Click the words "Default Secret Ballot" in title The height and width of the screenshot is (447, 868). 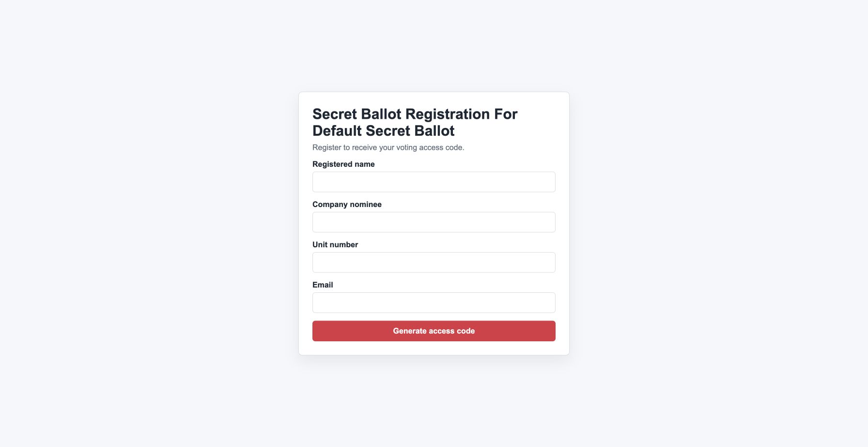pyautogui.click(x=384, y=131)
